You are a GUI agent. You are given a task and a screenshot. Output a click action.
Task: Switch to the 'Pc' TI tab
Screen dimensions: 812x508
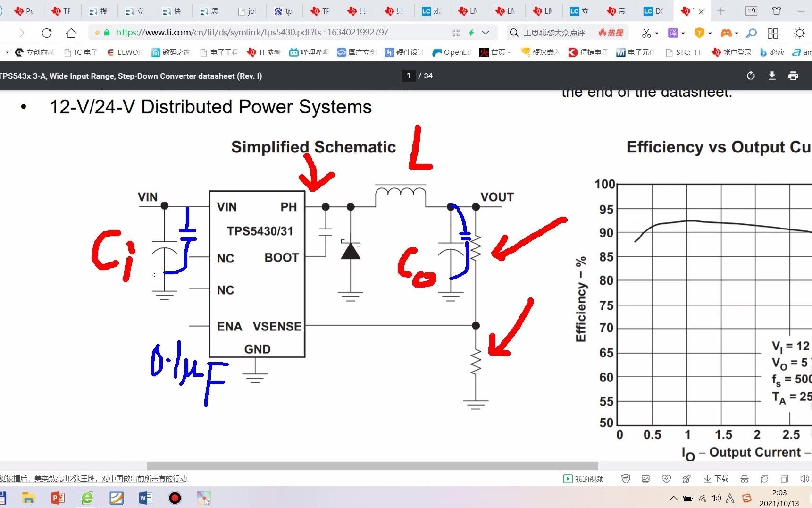(24, 11)
